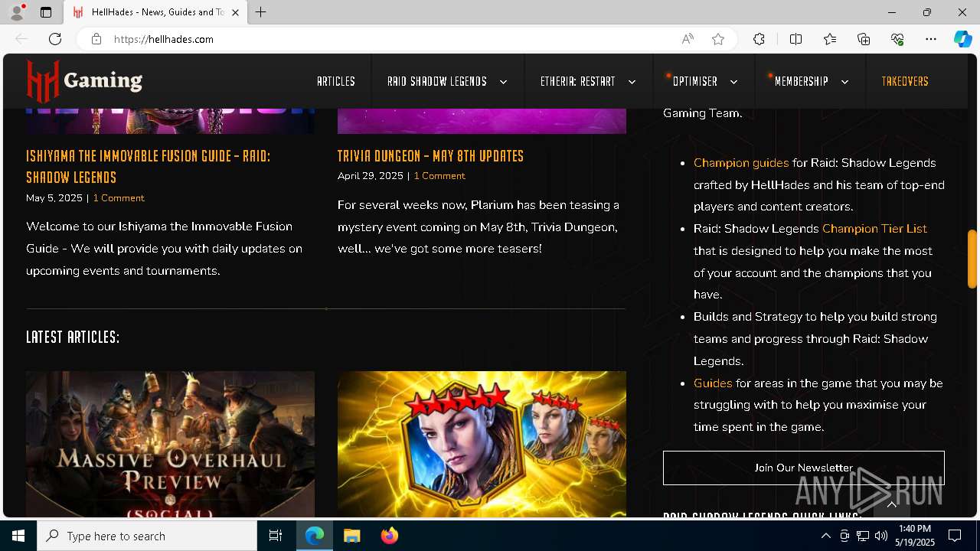Click the page vertical scrollbar thumb

972,259
